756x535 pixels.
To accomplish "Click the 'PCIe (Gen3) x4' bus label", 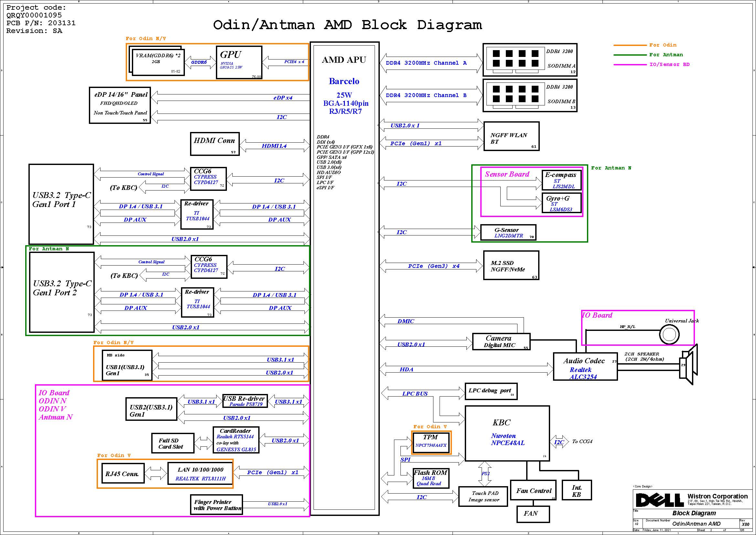I will point(434,266).
